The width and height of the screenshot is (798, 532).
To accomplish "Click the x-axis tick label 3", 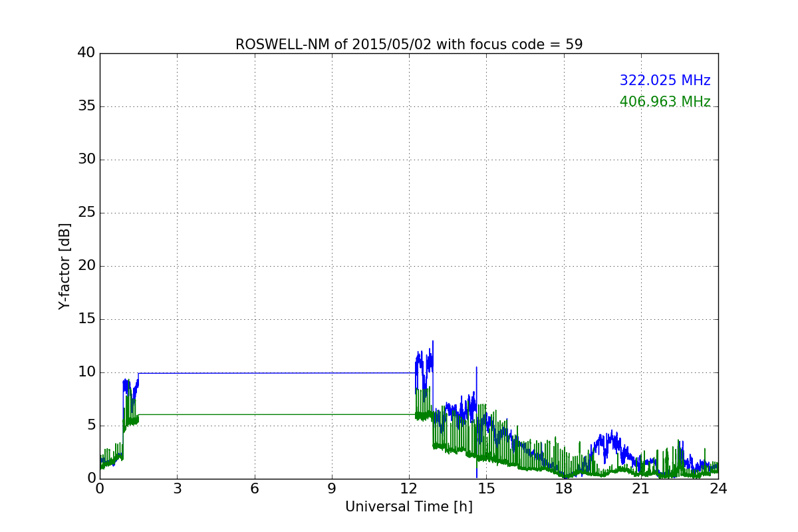I will coord(177,489).
